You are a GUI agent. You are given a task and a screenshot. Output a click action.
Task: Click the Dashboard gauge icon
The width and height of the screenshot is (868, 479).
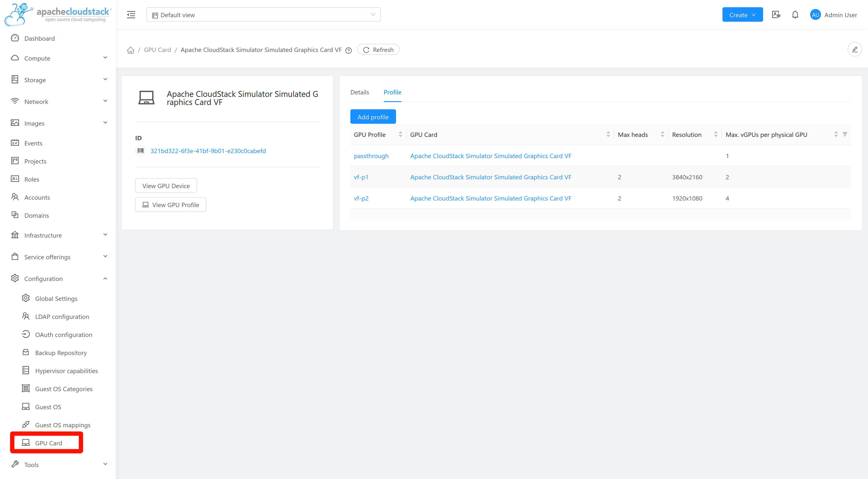click(x=15, y=38)
